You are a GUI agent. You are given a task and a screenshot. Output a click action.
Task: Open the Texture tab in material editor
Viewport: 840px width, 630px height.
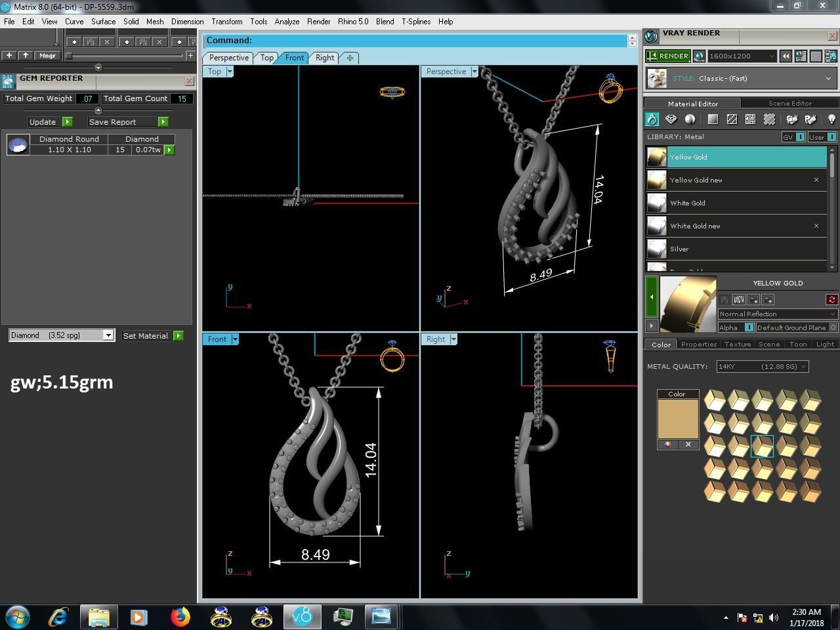[x=737, y=344]
